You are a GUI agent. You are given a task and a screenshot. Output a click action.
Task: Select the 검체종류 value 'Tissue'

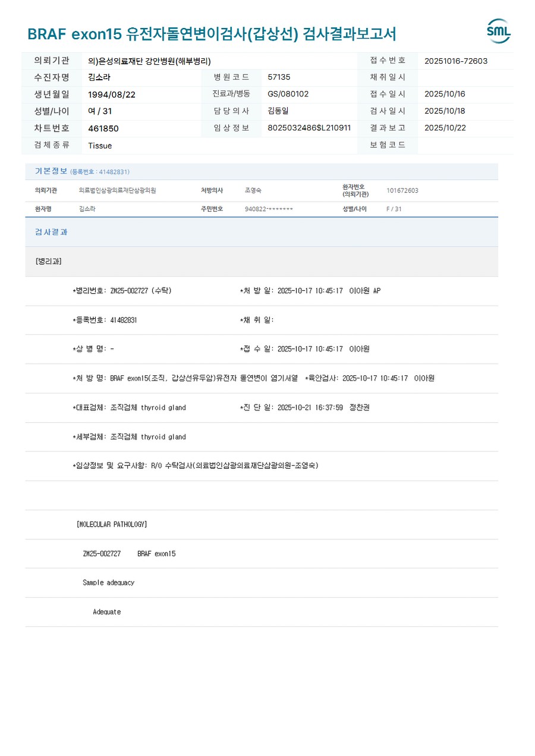100,146
